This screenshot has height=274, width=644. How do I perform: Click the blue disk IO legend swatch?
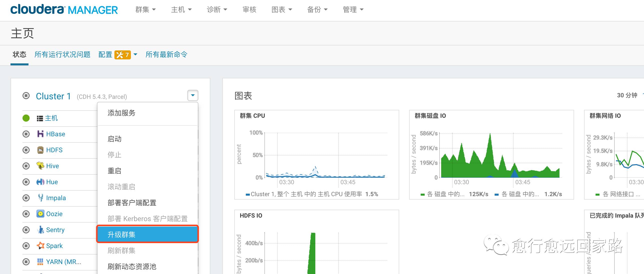(497, 195)
